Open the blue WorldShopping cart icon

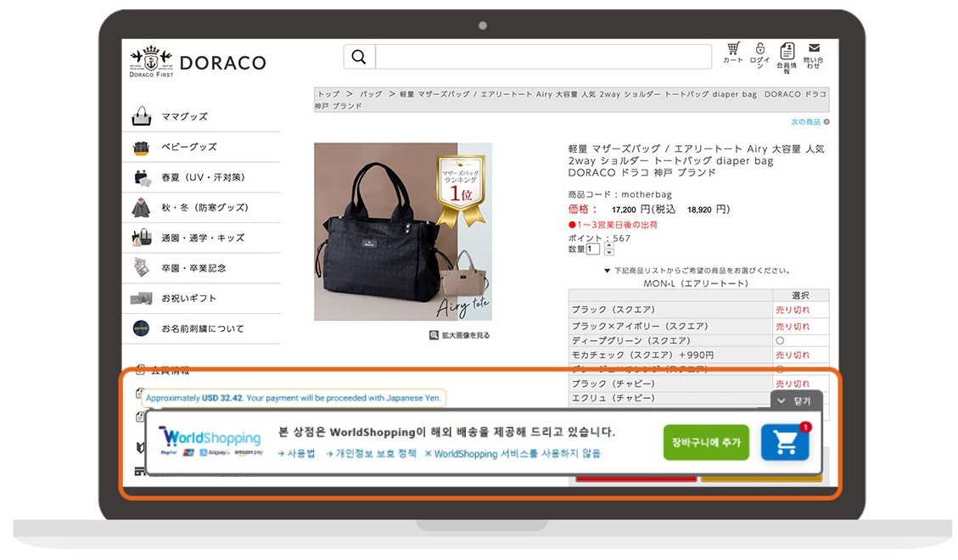[x=785, y=442]
